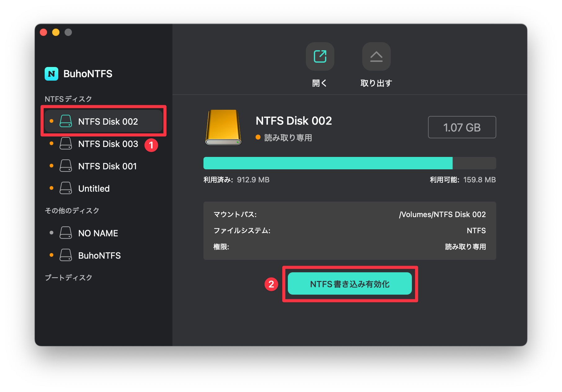Click the drive icon beside NO NAME
This screenshot has height=392, width=562.
pyautogui.click(x=66, y=233)
